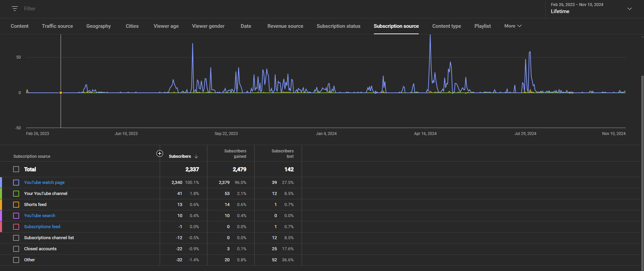
Task: Type in the Filter input field
Action: pyautogui.click(x=101, y=9)
